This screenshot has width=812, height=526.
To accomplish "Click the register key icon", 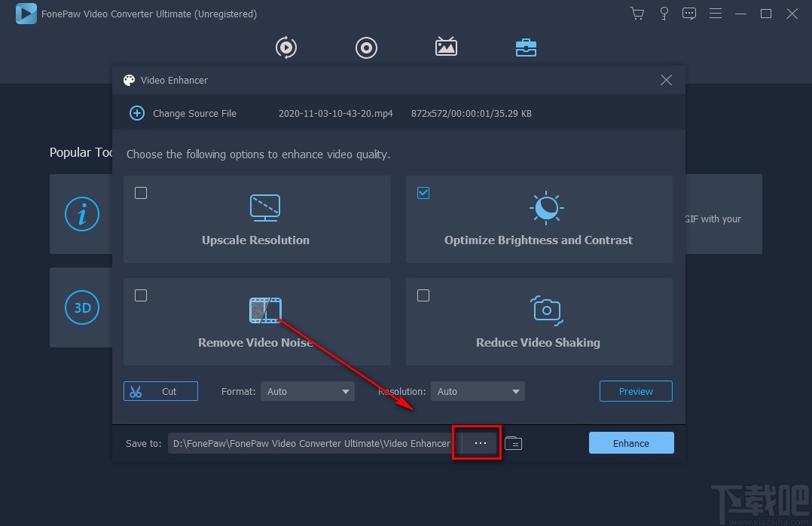I will coord(664,14).
